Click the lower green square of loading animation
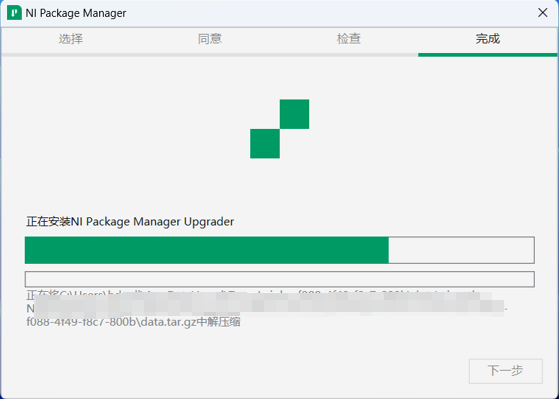The image size is (559, 399). click(265, 144)
